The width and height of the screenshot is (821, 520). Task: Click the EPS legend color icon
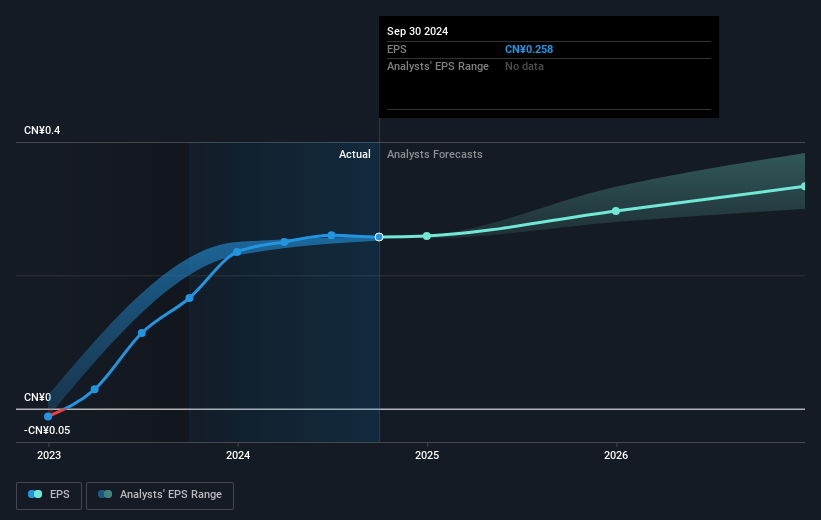pos(35,494)
